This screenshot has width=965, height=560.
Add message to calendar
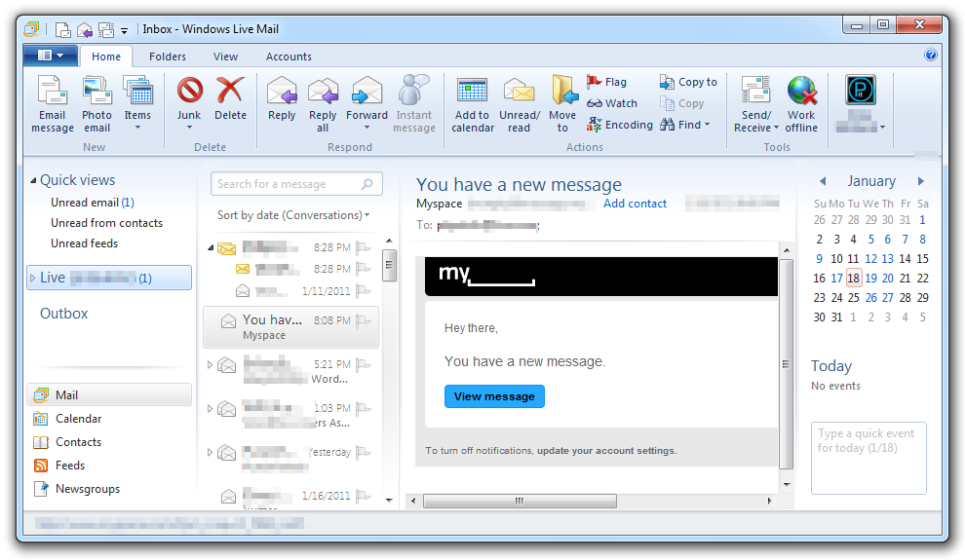pyautogui.click(x=473, y=104)
